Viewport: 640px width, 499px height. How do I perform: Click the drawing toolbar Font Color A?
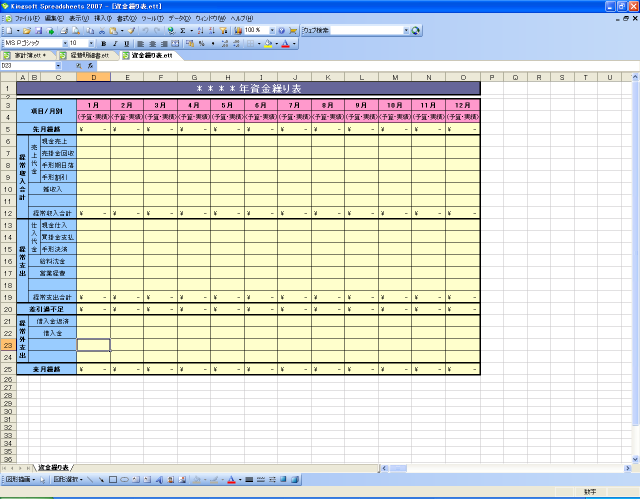(x=231, y=479)
